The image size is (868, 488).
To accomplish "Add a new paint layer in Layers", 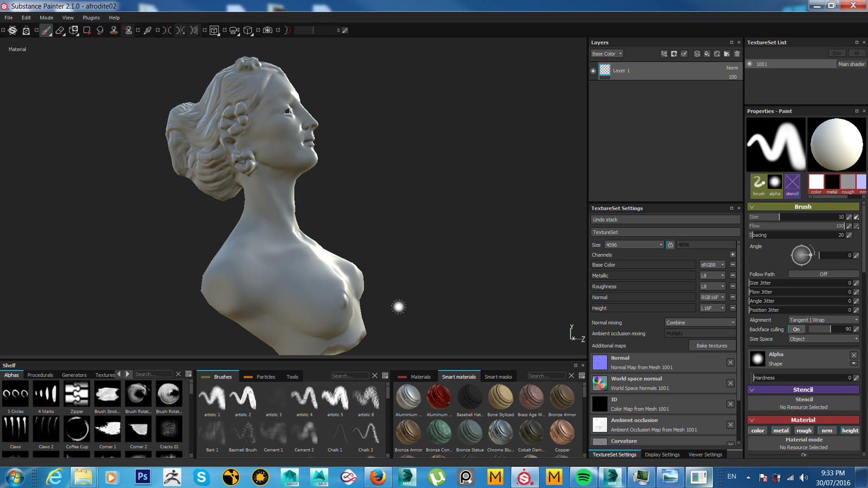I will (697, 54).
